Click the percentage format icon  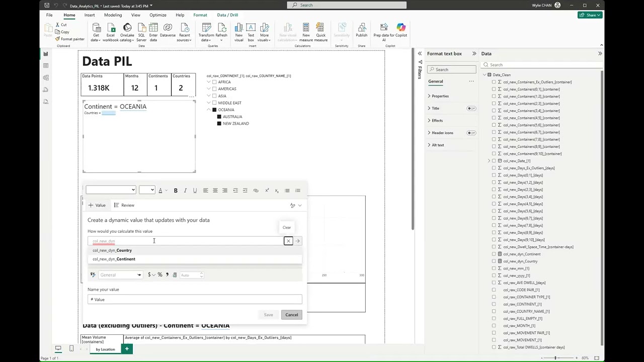[x=160, y=275]
